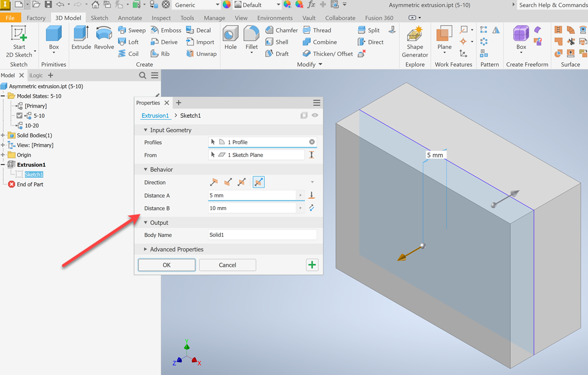
Task: Open the iLogic tab
Action: click(35, 75)
